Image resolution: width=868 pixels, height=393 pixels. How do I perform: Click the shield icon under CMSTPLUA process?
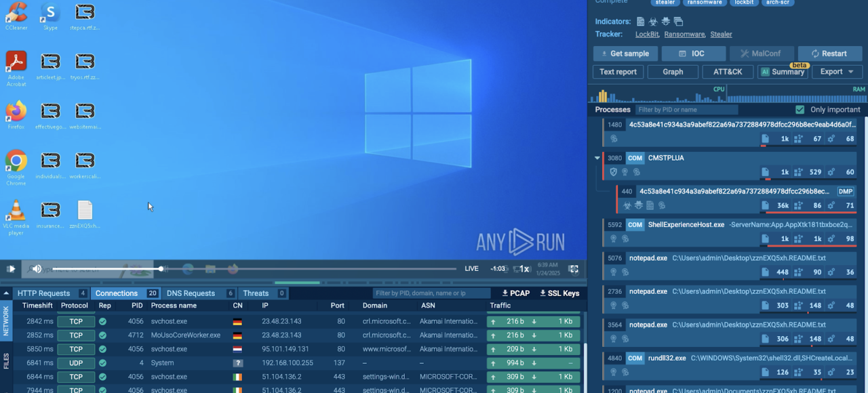[x=614, y=172]
